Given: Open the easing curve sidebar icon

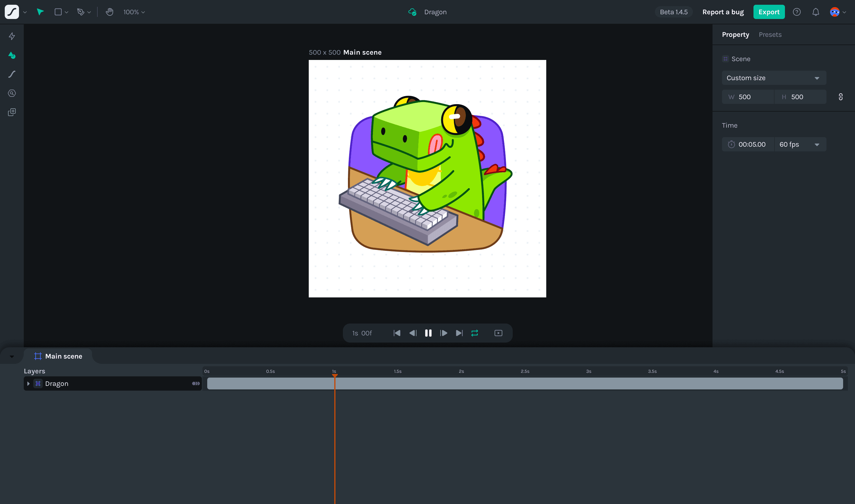Looking at the screenshot, I should tap(12, 74).
